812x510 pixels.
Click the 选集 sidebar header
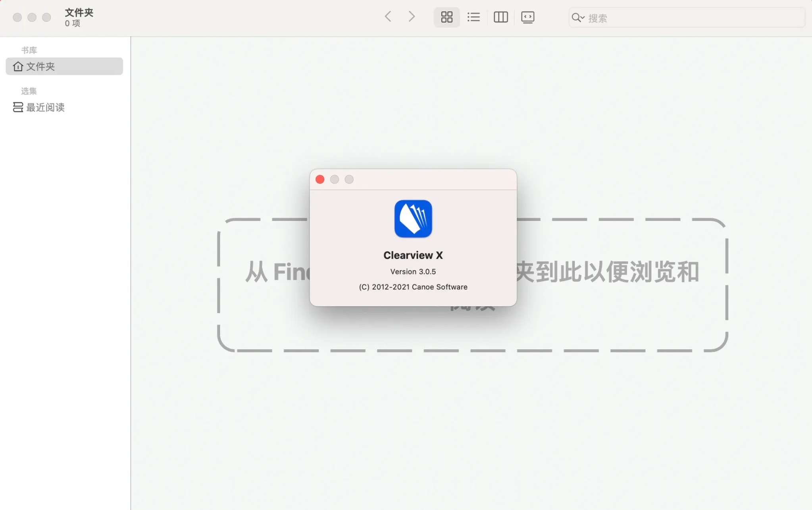[x=29, y=91]
